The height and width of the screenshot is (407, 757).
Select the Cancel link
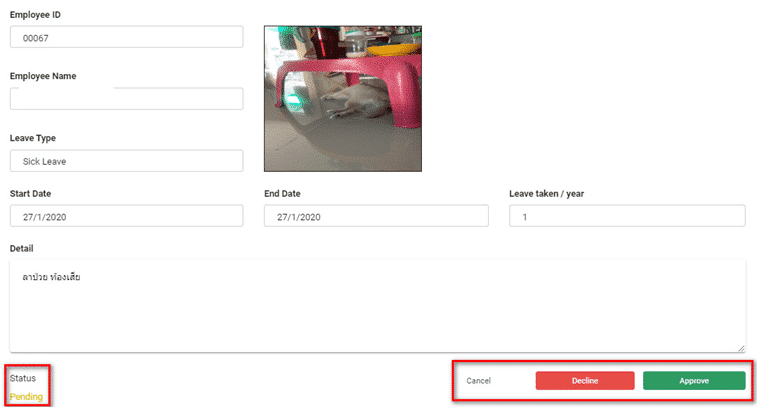[x=478, y=381]
